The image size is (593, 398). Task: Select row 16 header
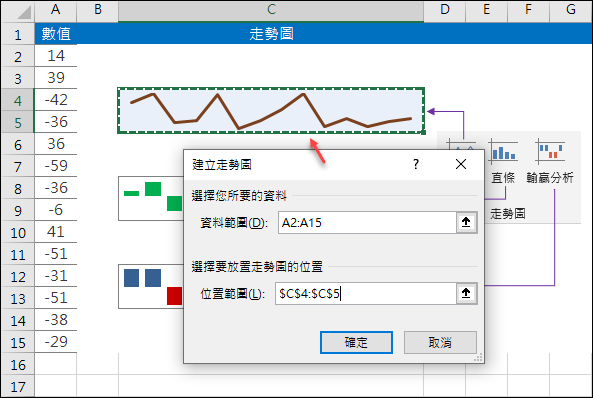coord(18,364)
